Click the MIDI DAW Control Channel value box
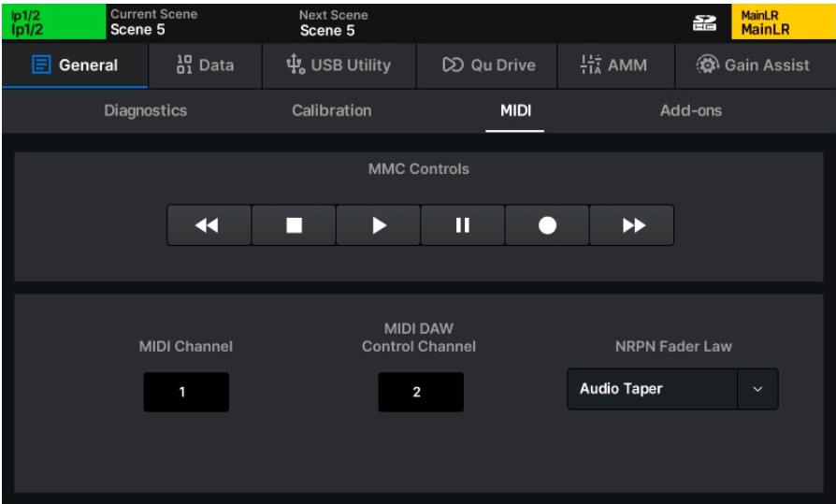The height and width of the screenshot is (504, 836). coord(421,392)
